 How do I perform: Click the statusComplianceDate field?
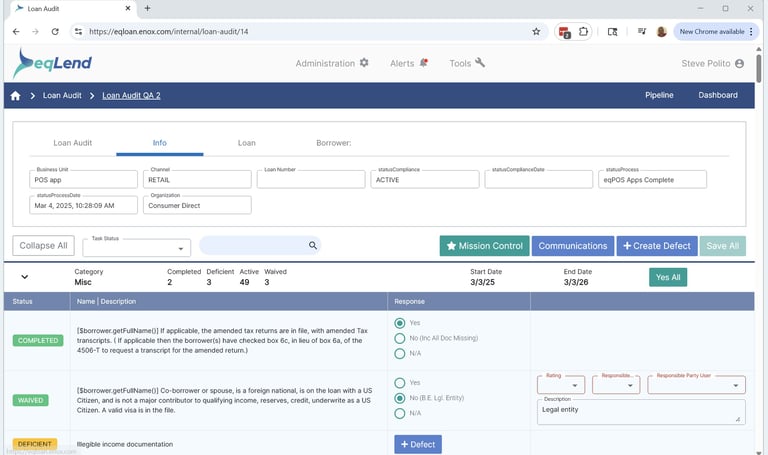pyautogui.click(x=539, y=179)
